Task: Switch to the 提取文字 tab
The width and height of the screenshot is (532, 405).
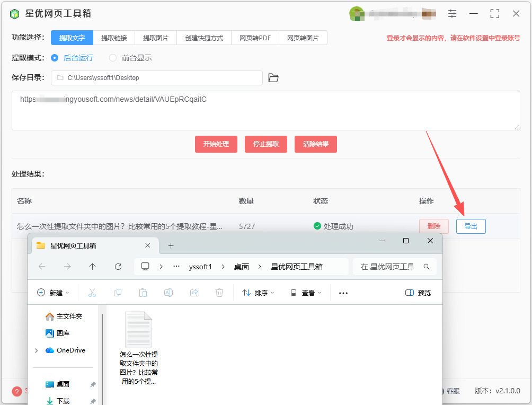Action: click(72, 38)
